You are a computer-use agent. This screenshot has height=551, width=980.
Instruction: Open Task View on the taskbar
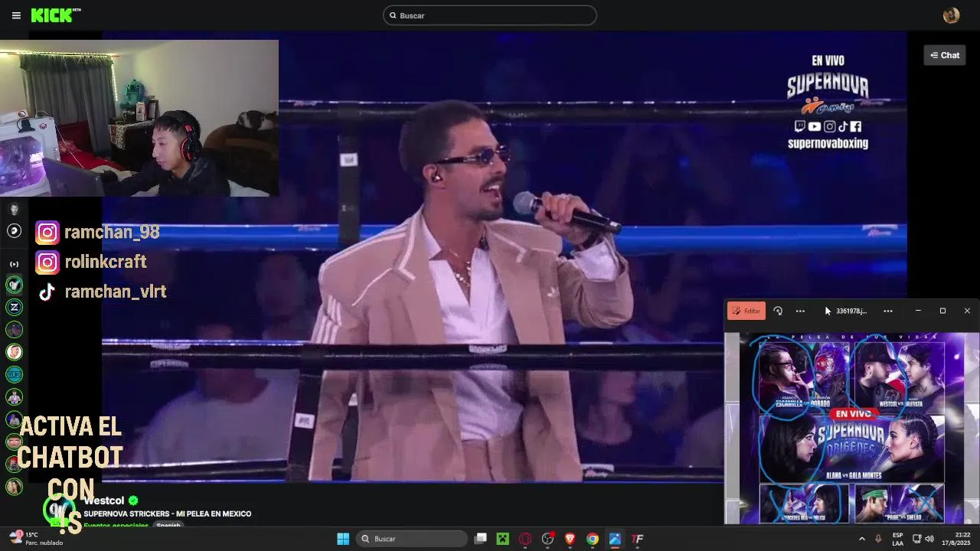[480, 539]
